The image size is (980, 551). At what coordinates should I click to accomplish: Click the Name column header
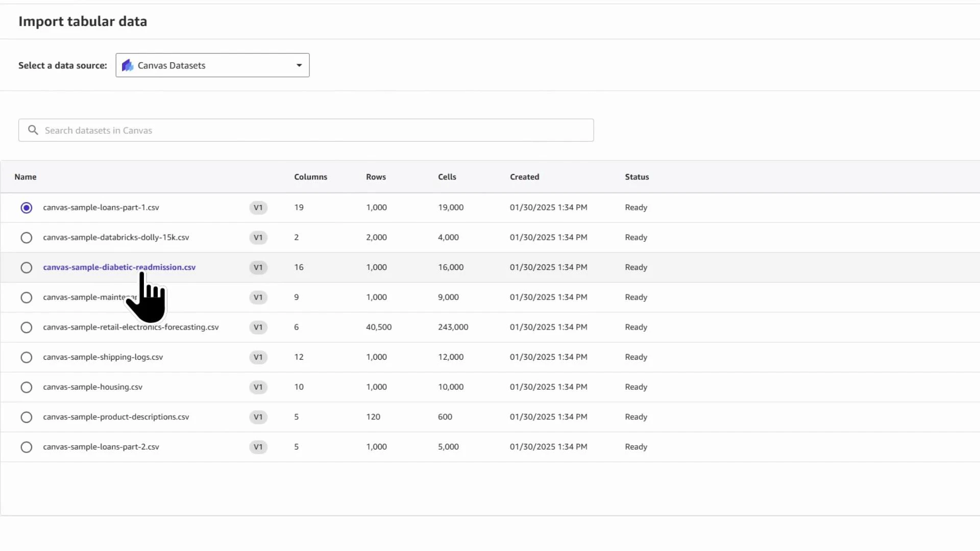coord(26,177)
